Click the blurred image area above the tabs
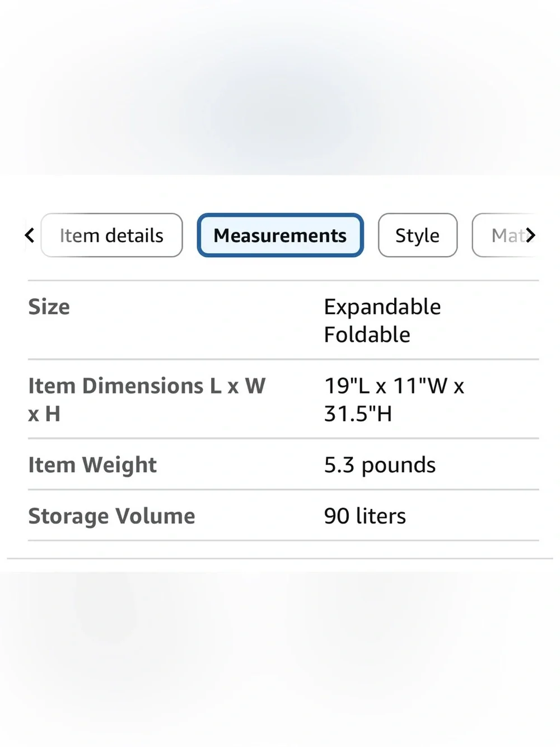Viewport: 560px width, 747px height. click(280, 87)
